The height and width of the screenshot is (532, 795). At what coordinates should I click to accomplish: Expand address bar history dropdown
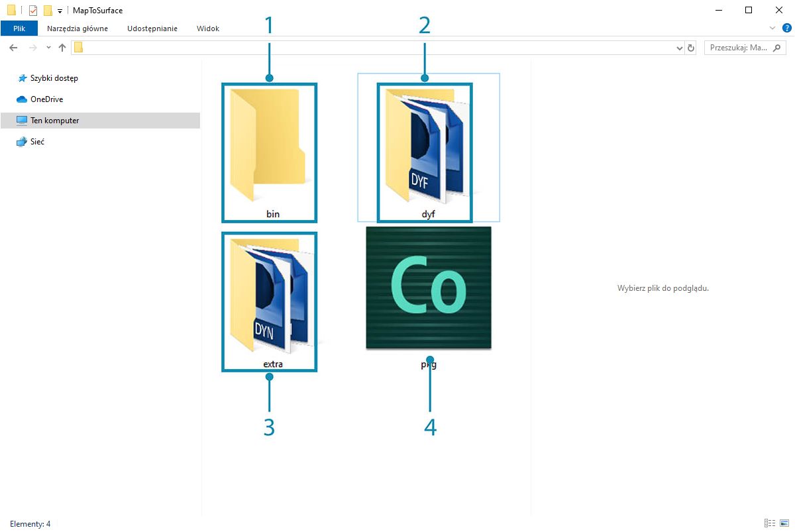[679, 48]
